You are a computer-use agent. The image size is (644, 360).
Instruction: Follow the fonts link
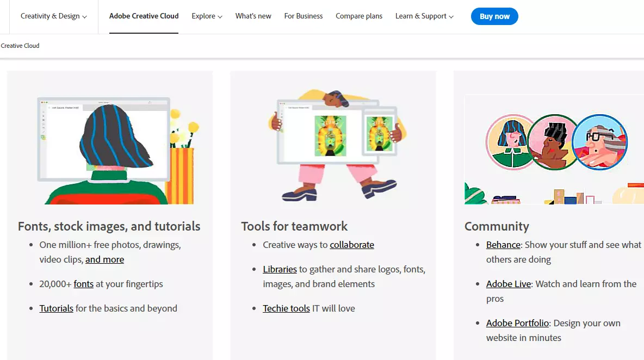click(83, 284)
